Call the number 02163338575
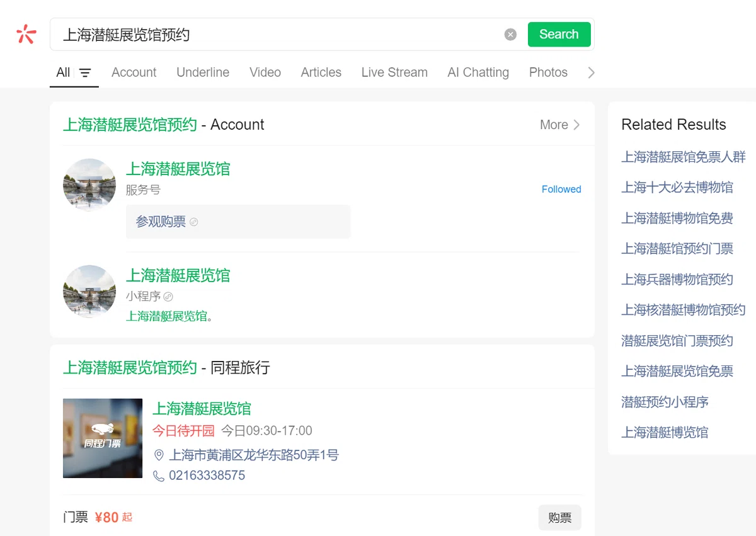The image size is (756, 536). tap(207, 476)
